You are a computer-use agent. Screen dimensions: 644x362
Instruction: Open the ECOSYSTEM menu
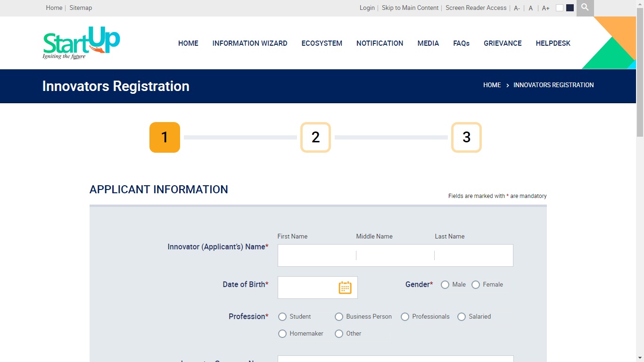pyautogui.click(x=322, y=43)
